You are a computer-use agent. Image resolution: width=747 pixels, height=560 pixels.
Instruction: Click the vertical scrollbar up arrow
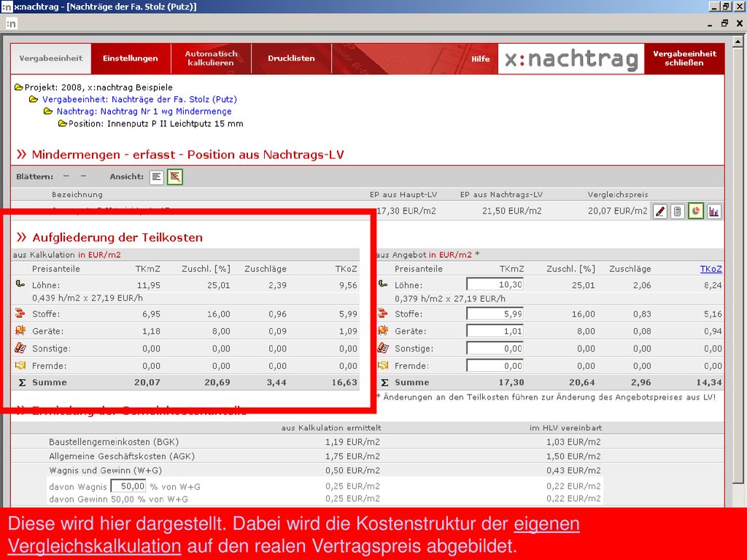coord(738,42)
